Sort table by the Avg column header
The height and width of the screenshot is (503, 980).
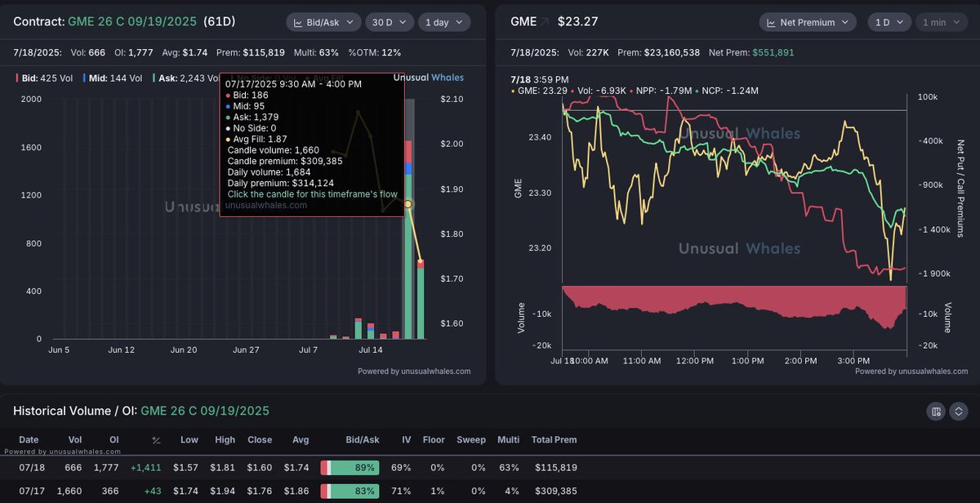pyautogui.click(x=301, y=439)
